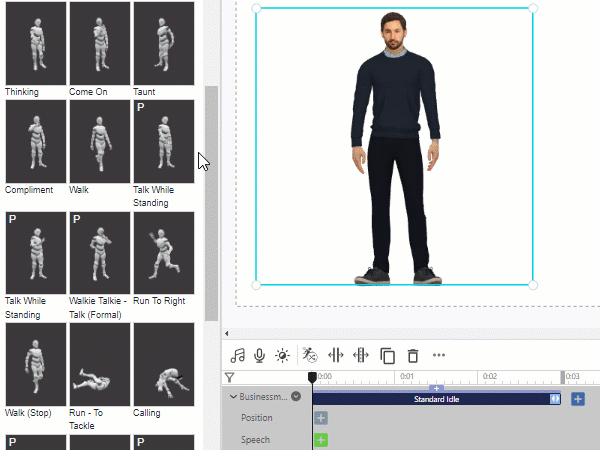Click bottom-left resize handle of character

click(256, 285)
